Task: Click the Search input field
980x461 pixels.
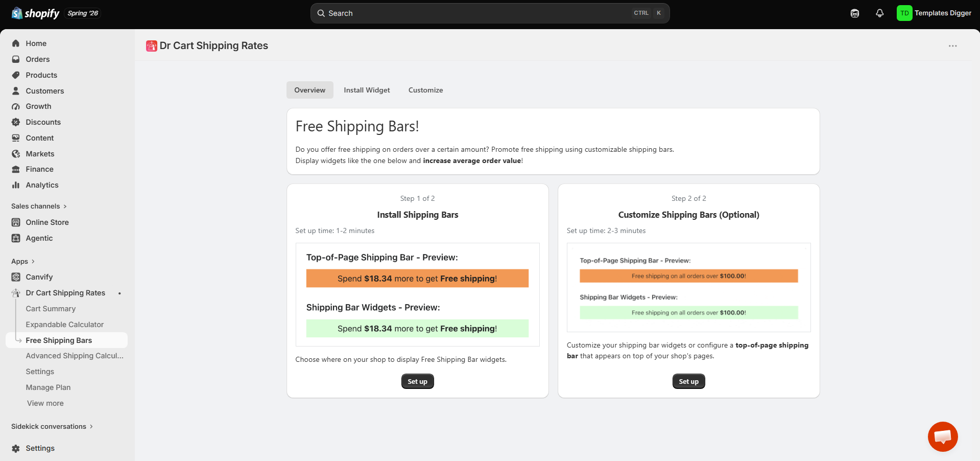Action: coord(490,13)
